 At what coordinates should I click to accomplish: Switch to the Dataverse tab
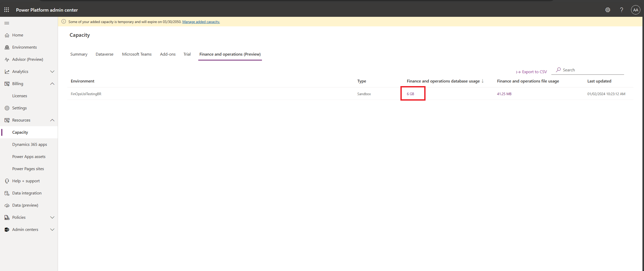click(105, 54)
